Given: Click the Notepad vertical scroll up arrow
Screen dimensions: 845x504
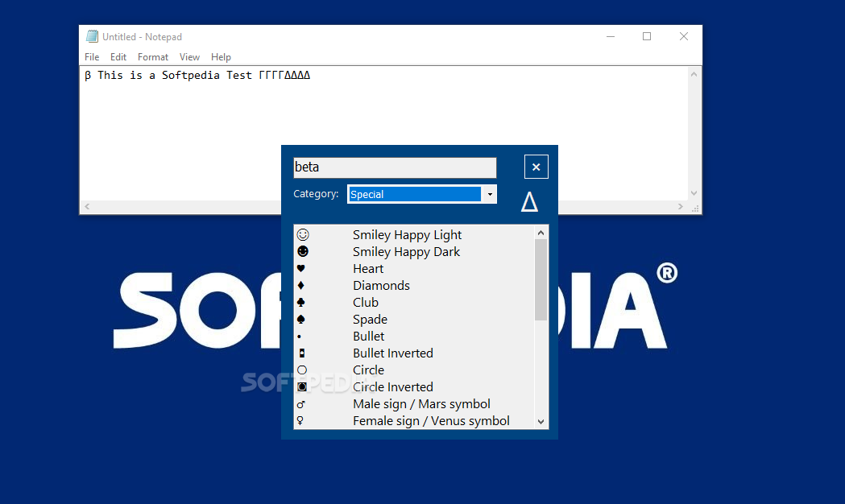Looking at the screenshot, I should [694, 74].
